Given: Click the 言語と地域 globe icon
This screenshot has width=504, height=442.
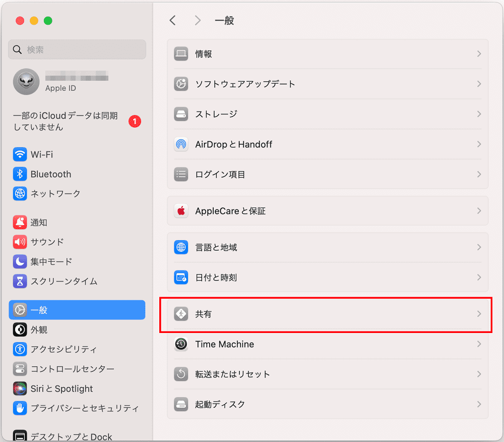Looking at the screenshot, I should coord(181,247).
